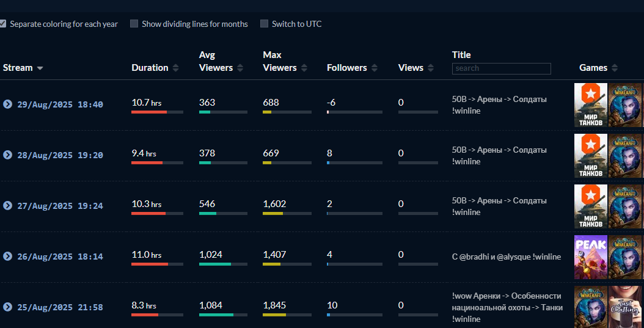Click the Just Chatting game icon
644x328 pixels.
tap(625, 308)
